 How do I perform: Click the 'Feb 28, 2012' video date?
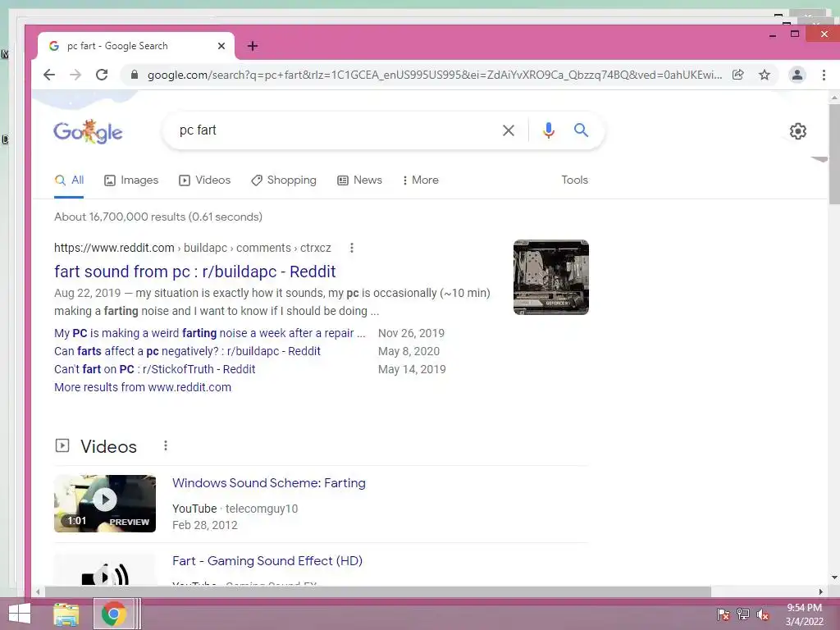(x=204, y=525)
